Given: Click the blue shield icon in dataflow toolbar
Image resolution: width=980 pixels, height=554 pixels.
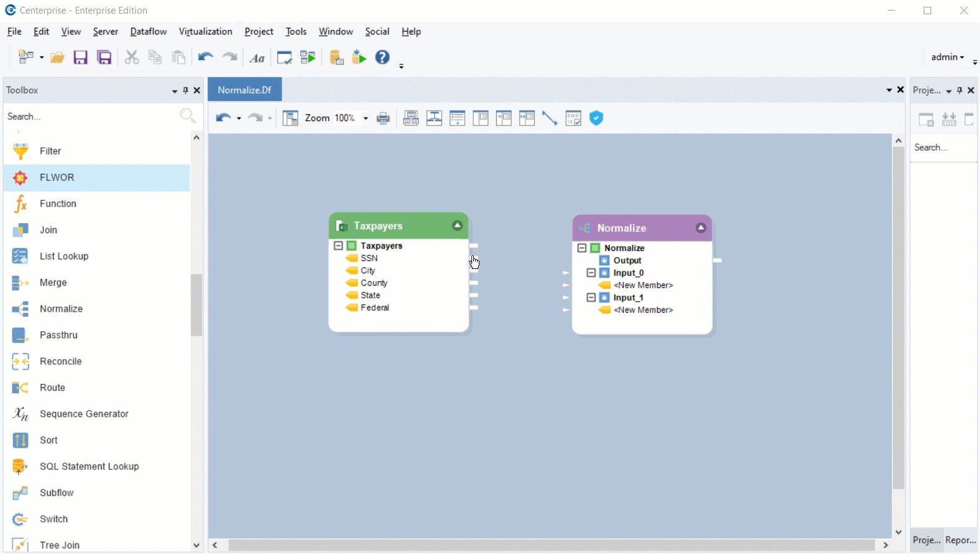Looking at the screenshot, I should coord(596,118).
